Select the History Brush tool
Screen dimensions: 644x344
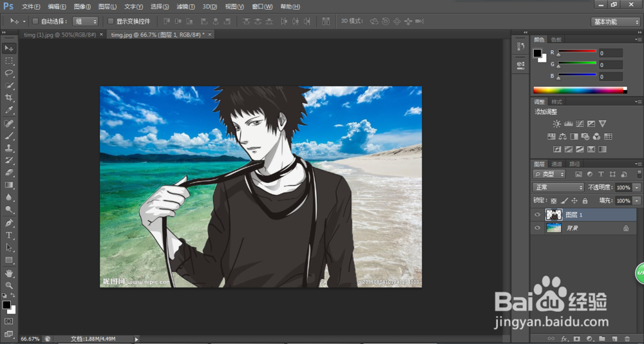9,160
